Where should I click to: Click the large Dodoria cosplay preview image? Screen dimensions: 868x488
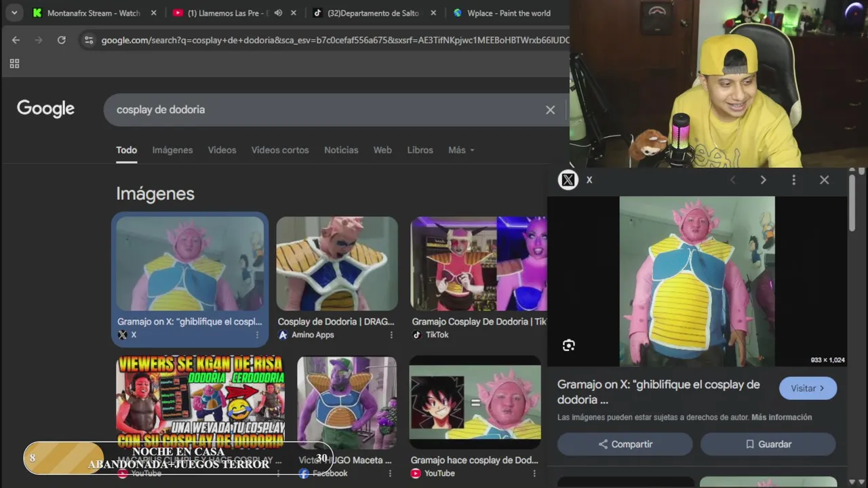pyautogui.click(x=697, y=281)
